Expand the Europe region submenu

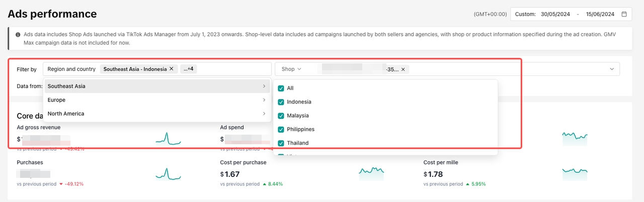[x=156, y=100]
